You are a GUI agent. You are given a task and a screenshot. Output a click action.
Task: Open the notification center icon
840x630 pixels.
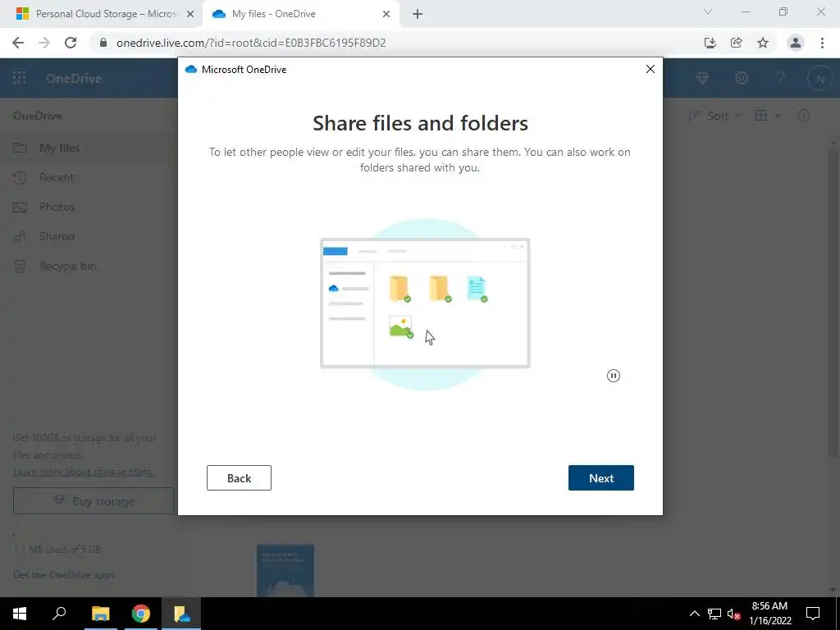(813, 614)
